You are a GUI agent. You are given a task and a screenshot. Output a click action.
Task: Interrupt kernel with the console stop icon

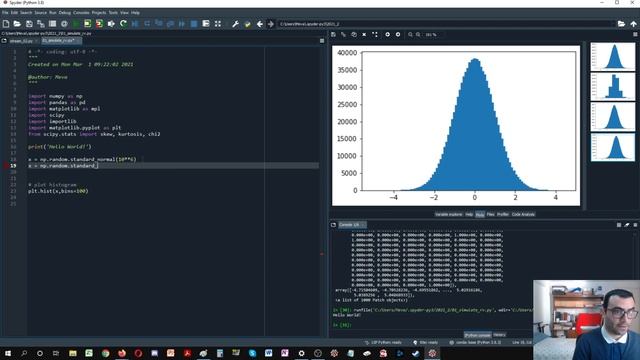pos(619,225)
